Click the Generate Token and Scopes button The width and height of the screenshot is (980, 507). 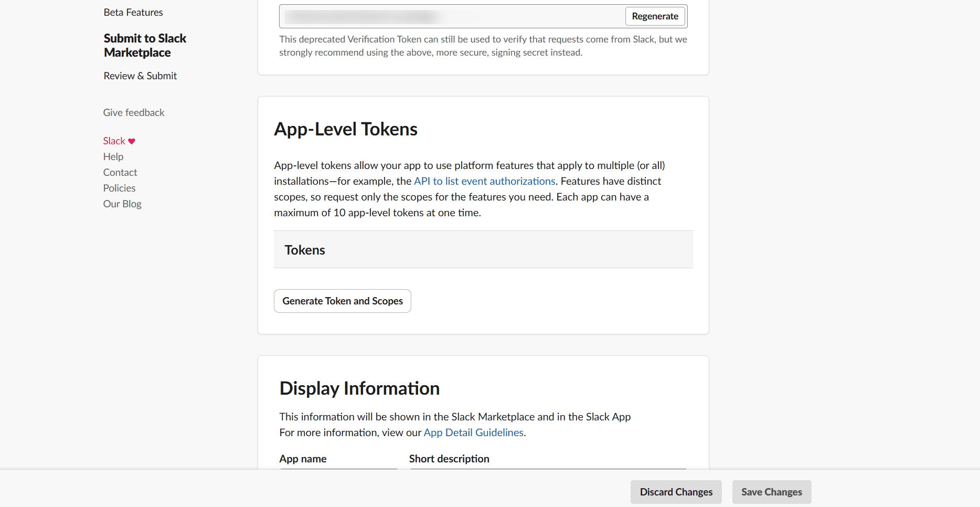[x=342, y=301]
